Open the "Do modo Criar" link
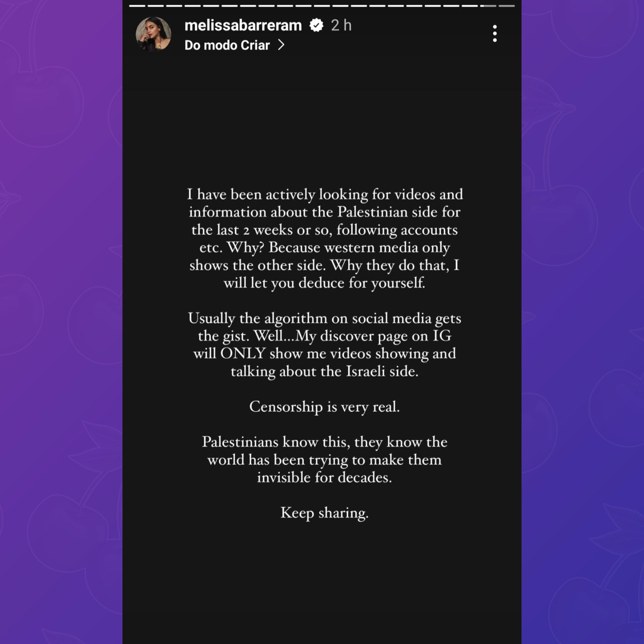 click(x=227, y=45)
